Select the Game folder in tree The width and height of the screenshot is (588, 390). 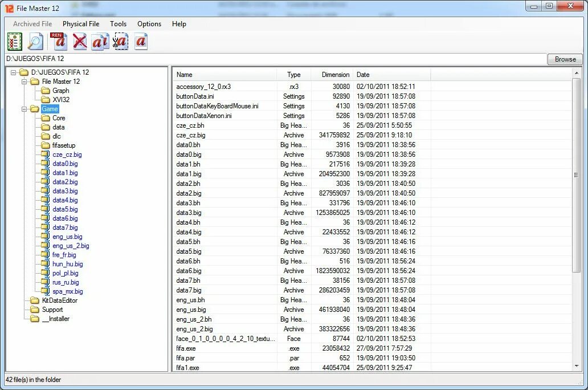(x=50, y=109)
